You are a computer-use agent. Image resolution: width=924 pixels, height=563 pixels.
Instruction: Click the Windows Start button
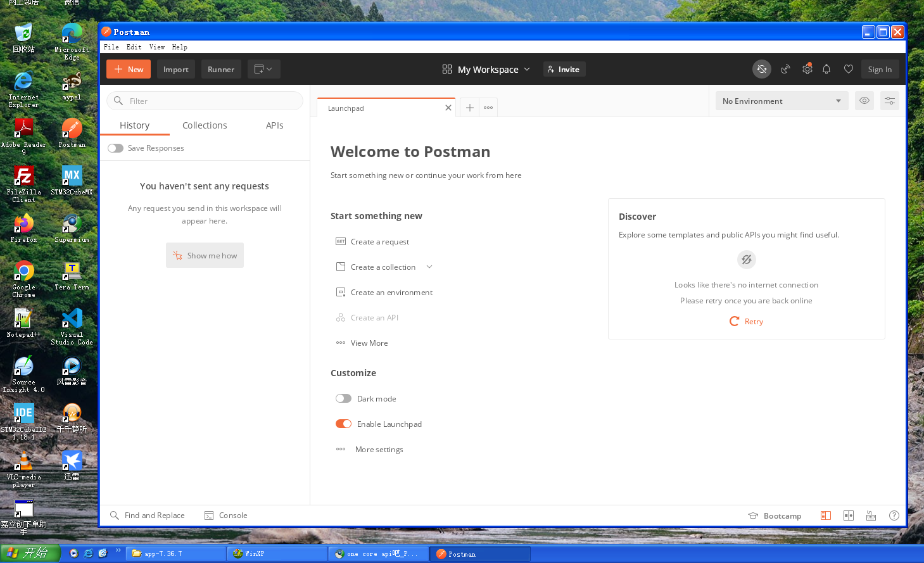pos(30,554)
